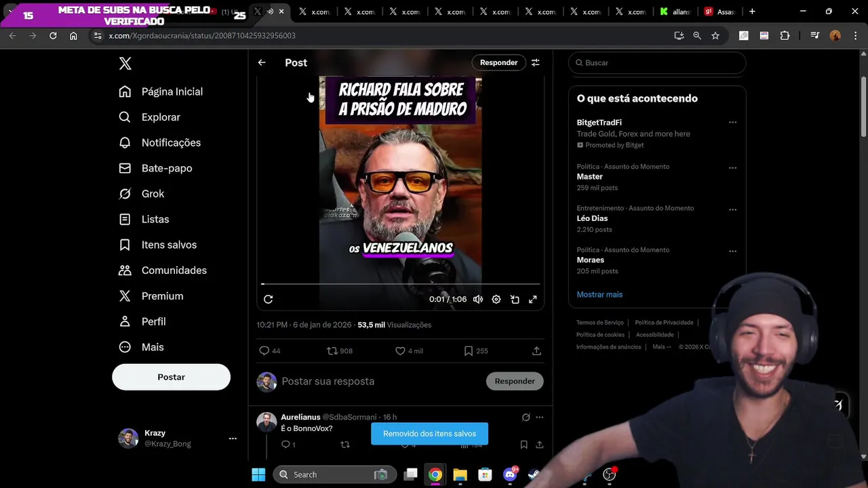The width and height of the screenshot is (868, 488).
Task: Open Comunidades section
Action: click(x=163, y=270)
